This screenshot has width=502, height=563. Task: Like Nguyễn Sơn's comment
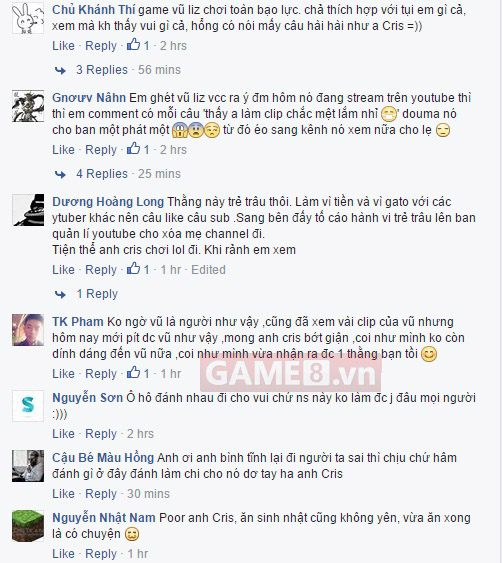63,434
